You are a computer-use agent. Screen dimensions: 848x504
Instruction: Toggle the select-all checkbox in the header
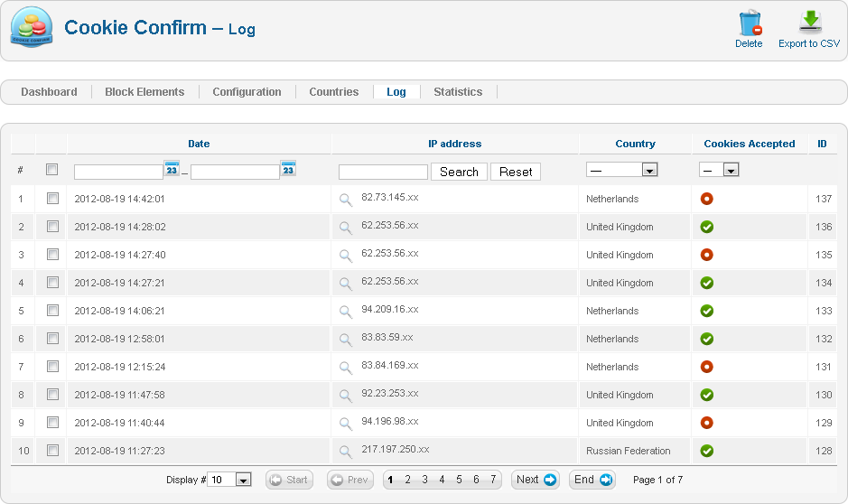51,169
